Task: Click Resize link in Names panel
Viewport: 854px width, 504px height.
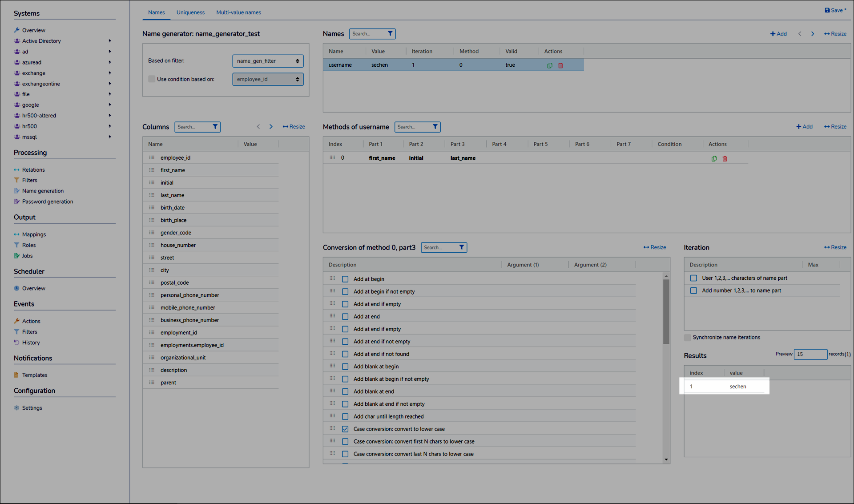Action: pos(835,34)
